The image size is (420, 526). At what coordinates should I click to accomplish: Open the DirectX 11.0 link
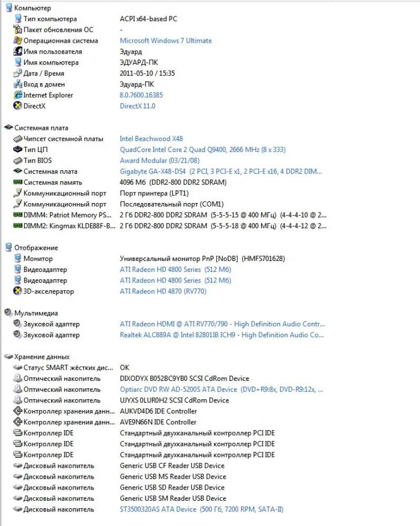pos(138,106)
